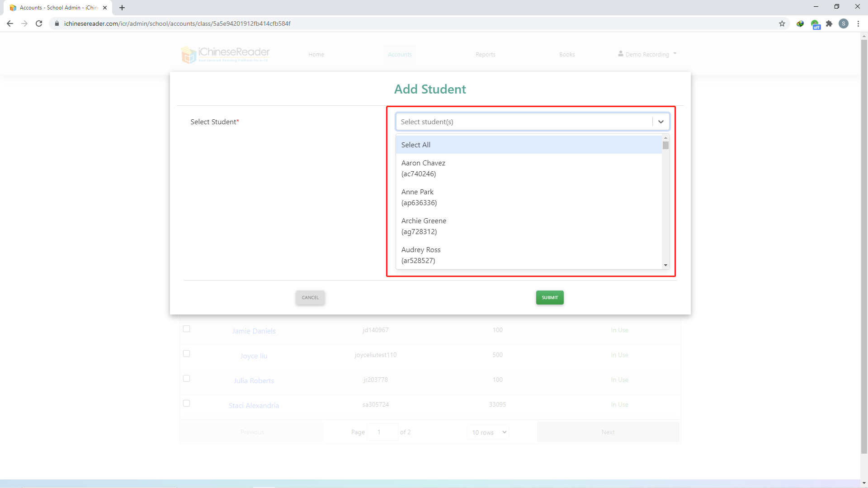Image resolution: width=868 pixels, height=488 pixels.
Task: Click the iChineseReader logo
Action: click(x=225, y=55)
